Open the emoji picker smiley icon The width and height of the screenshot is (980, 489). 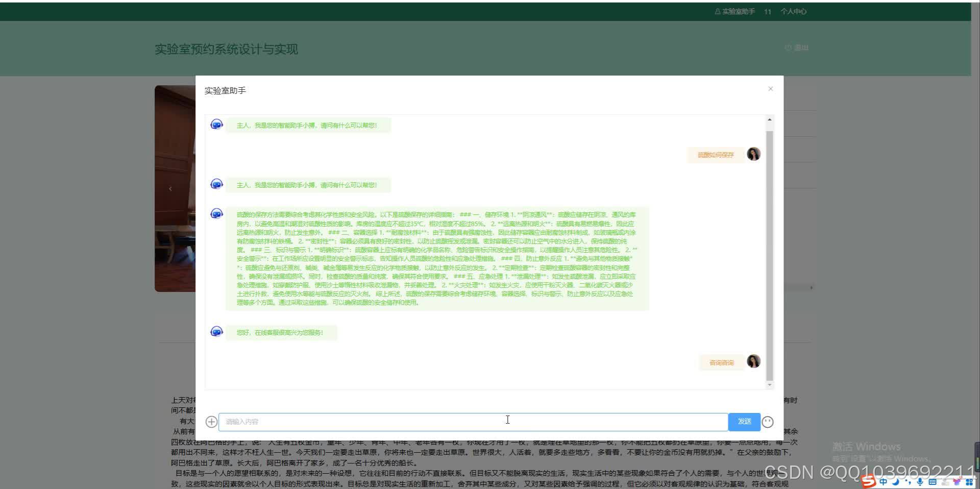pyautogui.click(x=767, y=422)
